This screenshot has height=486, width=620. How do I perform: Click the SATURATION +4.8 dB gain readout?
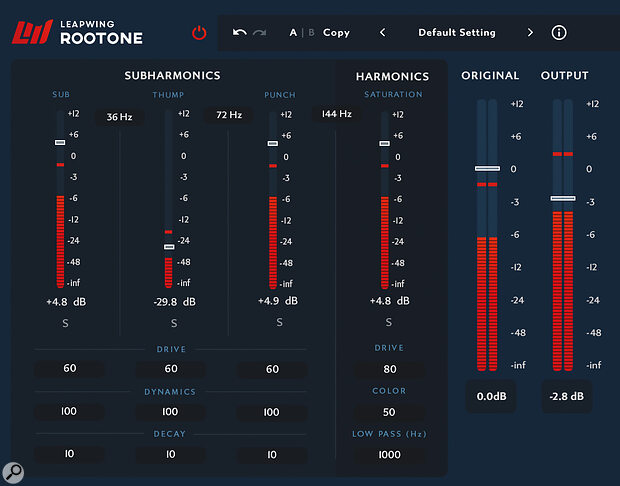tap(389, 301)
